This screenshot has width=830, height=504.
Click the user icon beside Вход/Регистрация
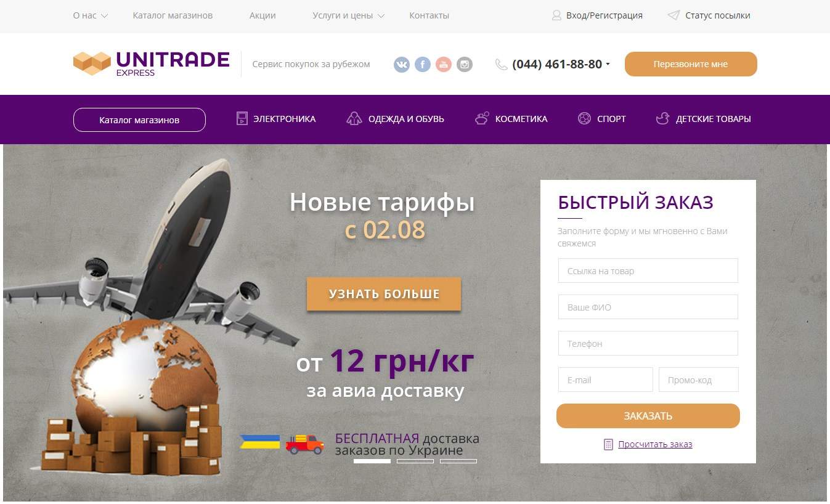click(x=556, y=15)
